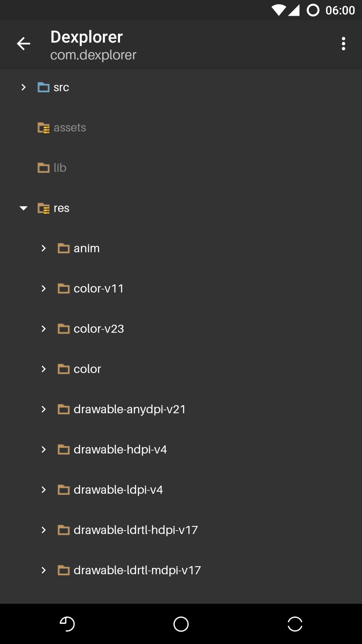Collapse the res folder
Screen dimensions: 362x644
point(23,208)
